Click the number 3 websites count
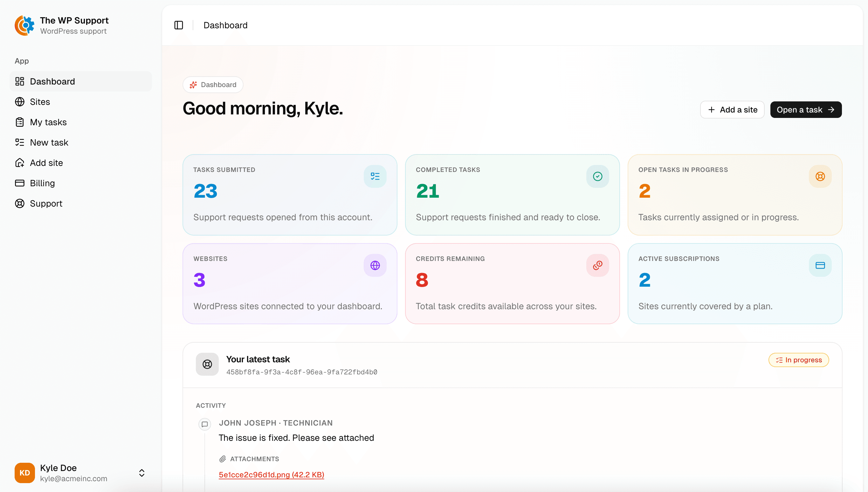Image resolution: width=868 pixels, height=492 pixels. (199, 280)
